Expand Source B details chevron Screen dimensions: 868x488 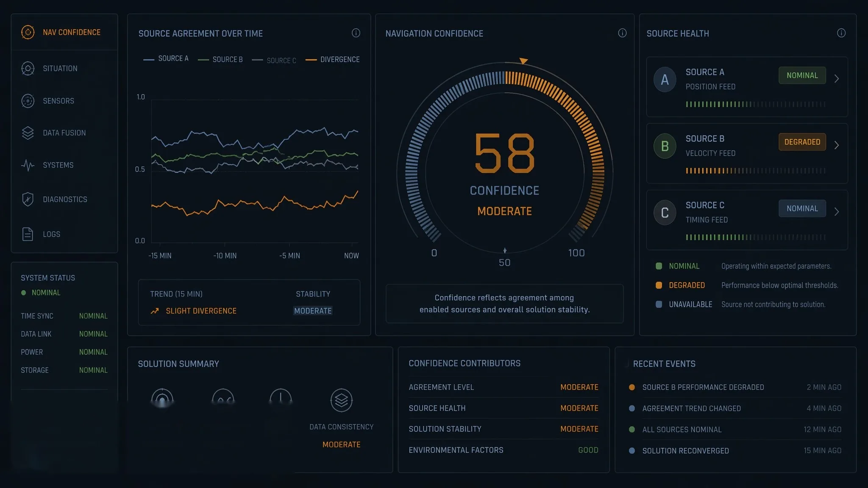click(837, 145)
